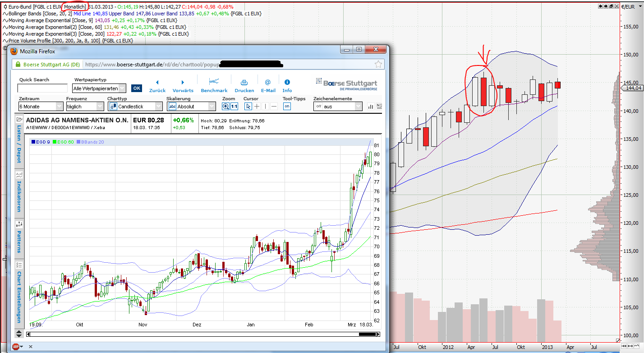Open the Wertpapiertyp dropdown
The height and width of the screenshot is (353, 644).
pos(99,88)
